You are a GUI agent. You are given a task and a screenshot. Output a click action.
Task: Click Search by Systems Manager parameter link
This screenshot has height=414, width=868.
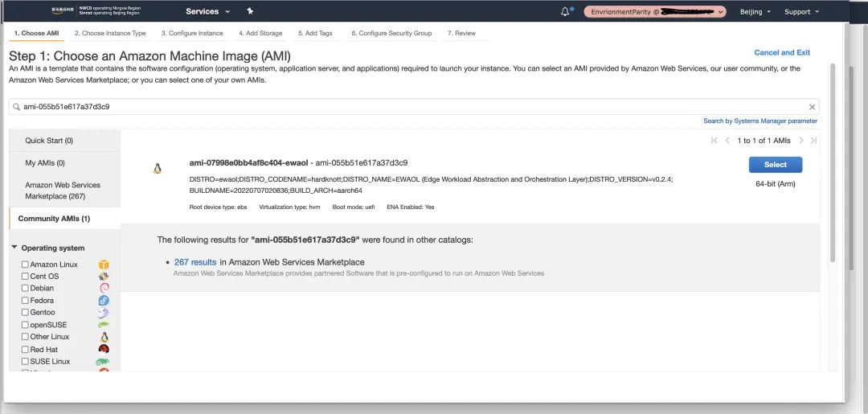coord(760,121)
